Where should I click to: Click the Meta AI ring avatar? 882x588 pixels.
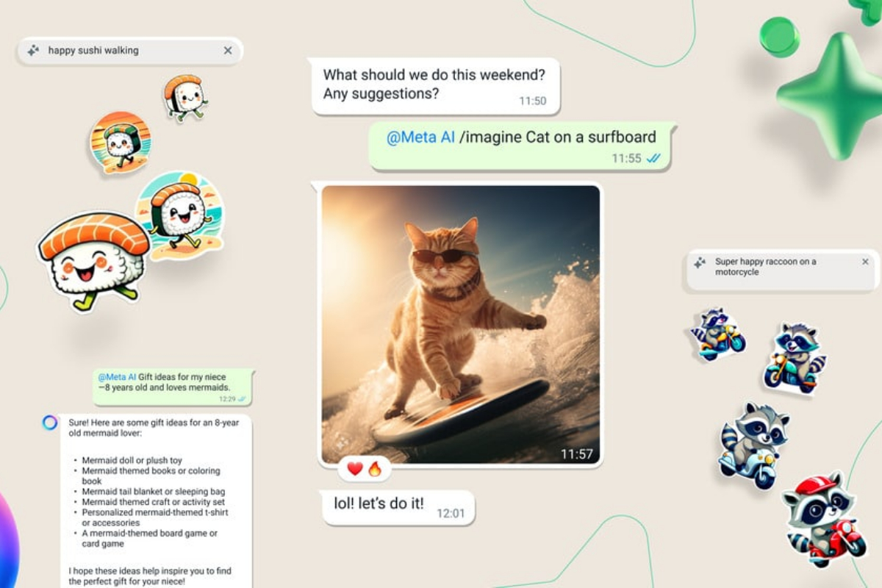pos(50,423)
